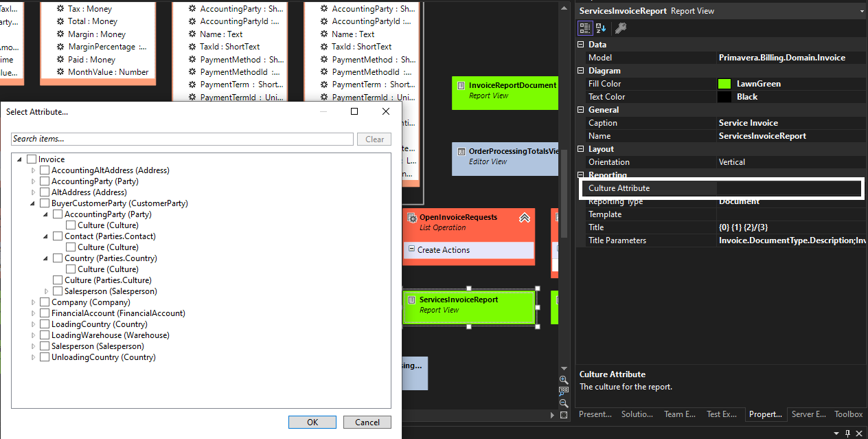Viewport: 868px width, 439px height.
Task: Click gear icon beside Total : Money
Action: pos(61,21)
